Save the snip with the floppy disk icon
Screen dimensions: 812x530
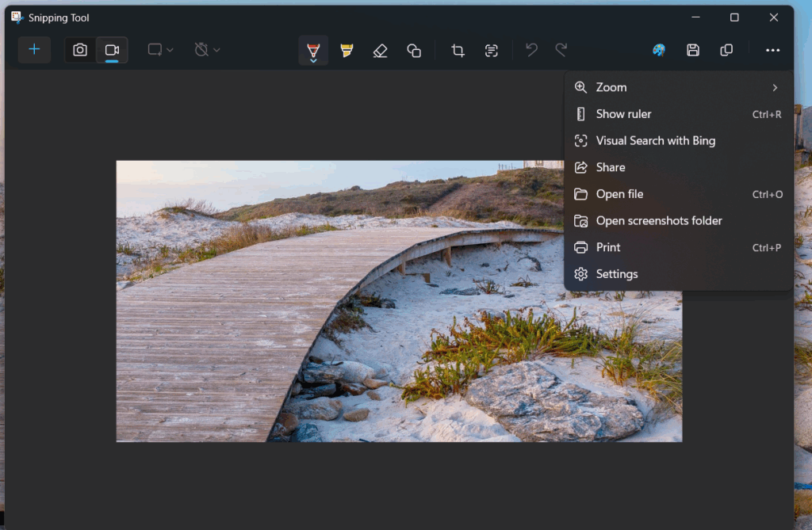[693, 50]
